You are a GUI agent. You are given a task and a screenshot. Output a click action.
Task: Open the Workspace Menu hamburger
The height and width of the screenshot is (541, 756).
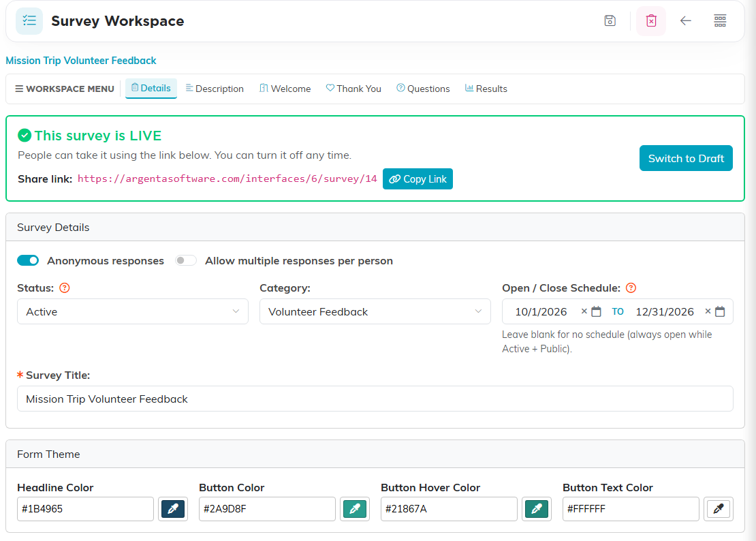point(65,89)
